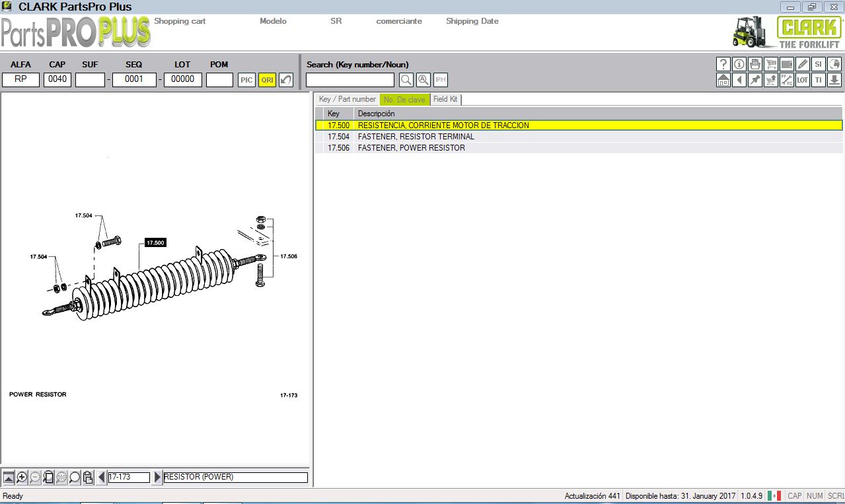The image size is (845, 504).
Task: Click the back triangle icon in top toolbar
Action: point(739,80)
